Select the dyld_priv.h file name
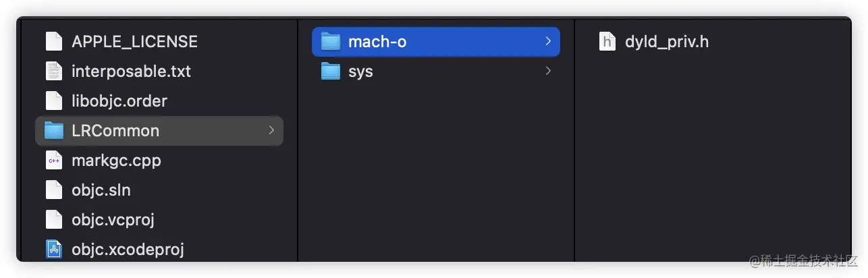This screenshot has height=278, width=868. 666,42
